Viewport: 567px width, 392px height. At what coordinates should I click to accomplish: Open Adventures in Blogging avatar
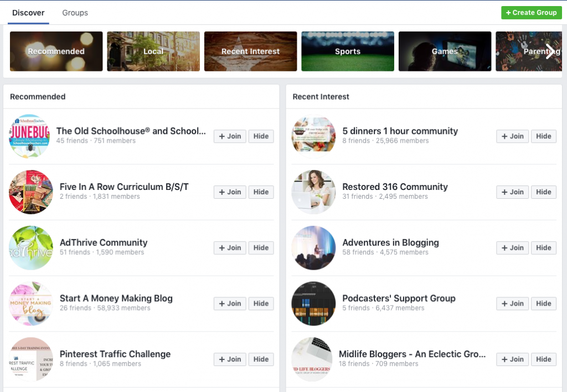(x=313, y=247)
